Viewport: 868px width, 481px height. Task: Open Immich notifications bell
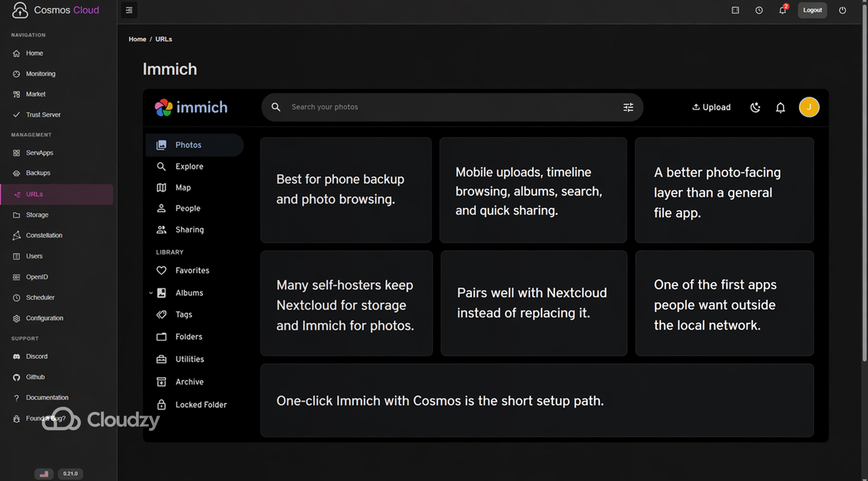(780, 107)
